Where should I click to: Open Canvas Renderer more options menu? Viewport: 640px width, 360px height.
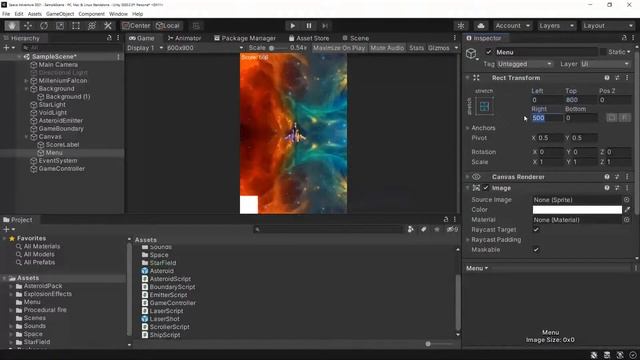[x=627, y=177]
